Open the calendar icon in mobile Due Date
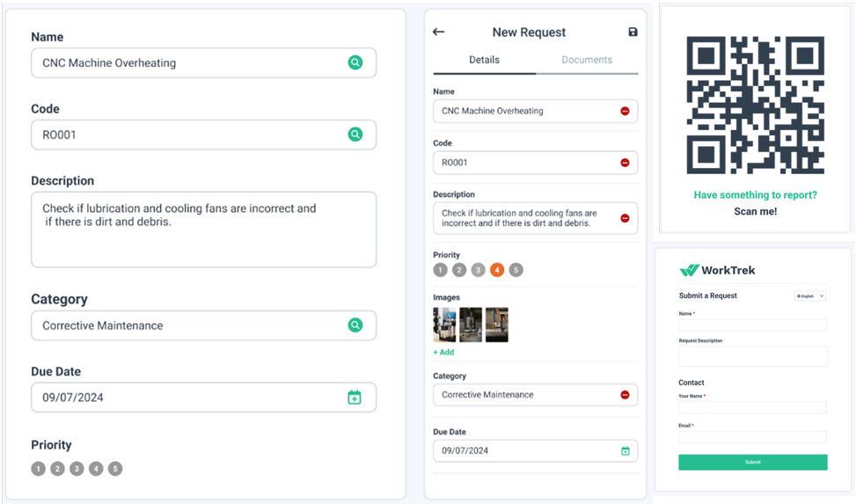 click(x=626, y=451)
